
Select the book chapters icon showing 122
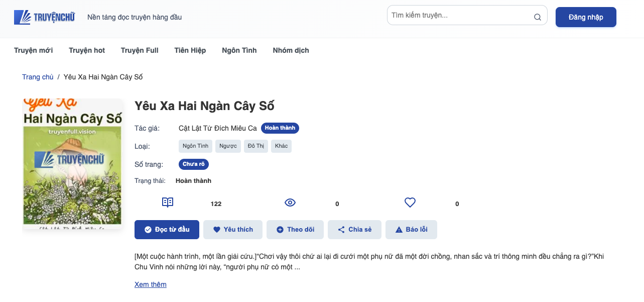[167, 202]
